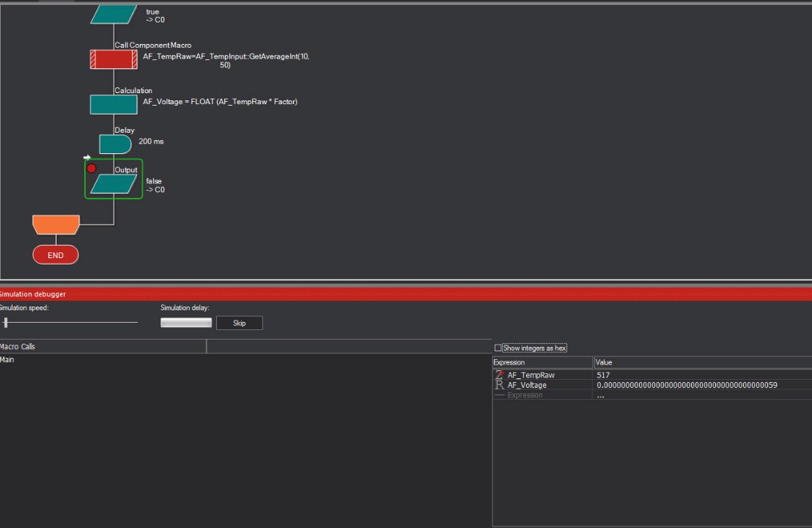812x528 pixels.
Task: Click the Simulation debugger title bar
Action: tap(406, 294)
